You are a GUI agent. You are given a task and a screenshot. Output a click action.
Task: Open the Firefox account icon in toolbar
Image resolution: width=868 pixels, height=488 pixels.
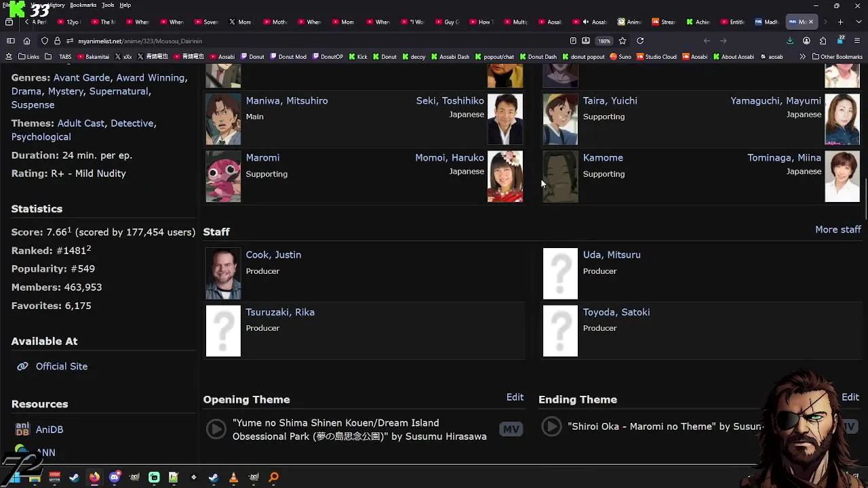[806, 41]
